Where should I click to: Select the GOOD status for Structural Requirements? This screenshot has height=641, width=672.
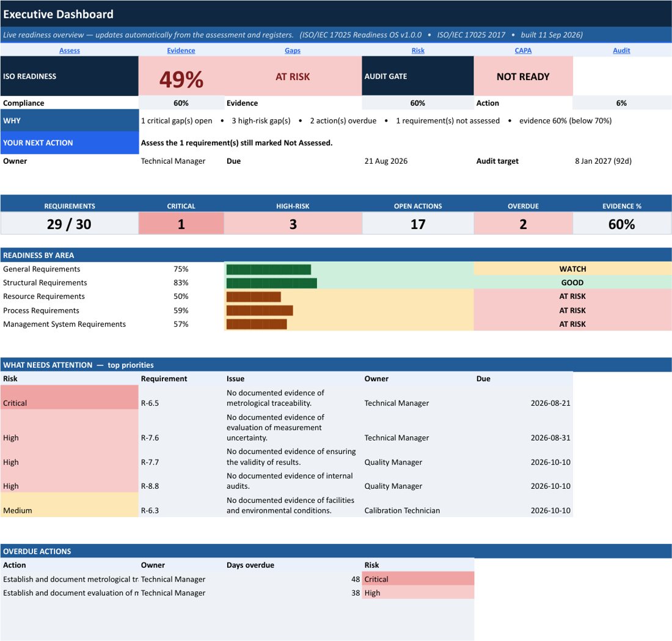pyautogui.click(x=572, y=282)
